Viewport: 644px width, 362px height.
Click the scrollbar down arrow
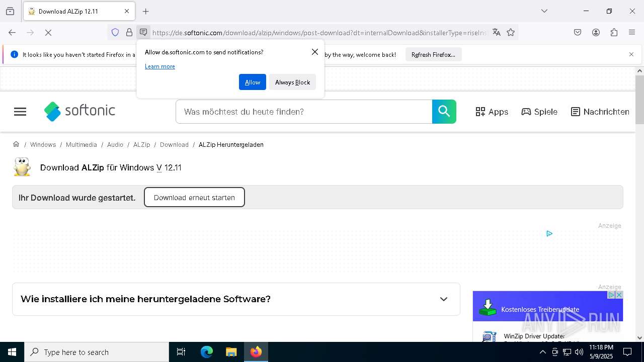[639, 338]
